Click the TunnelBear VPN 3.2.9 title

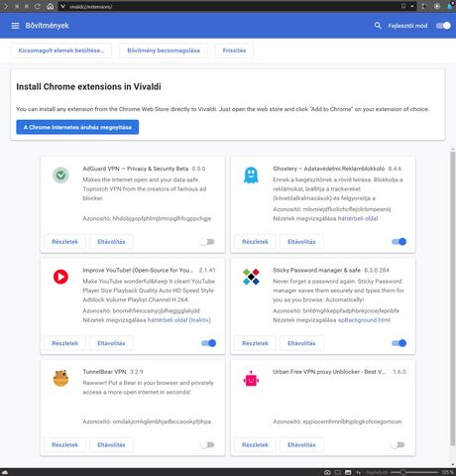click(x=113, y=372)
